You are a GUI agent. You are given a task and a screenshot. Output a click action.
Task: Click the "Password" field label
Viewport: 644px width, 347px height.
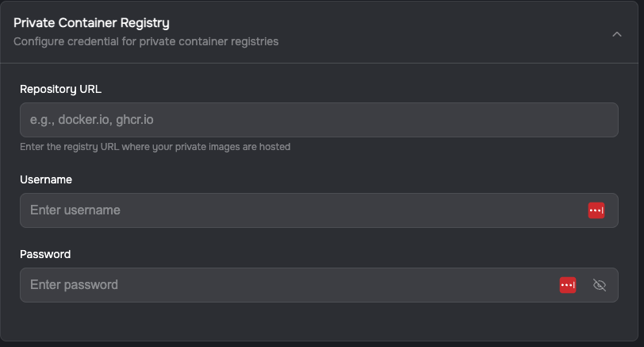click(45, 254)
